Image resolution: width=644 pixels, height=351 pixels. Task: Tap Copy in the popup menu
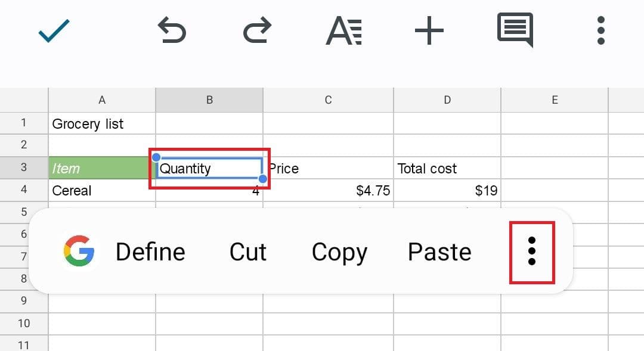pyautogui.click(x=339, y=252)
